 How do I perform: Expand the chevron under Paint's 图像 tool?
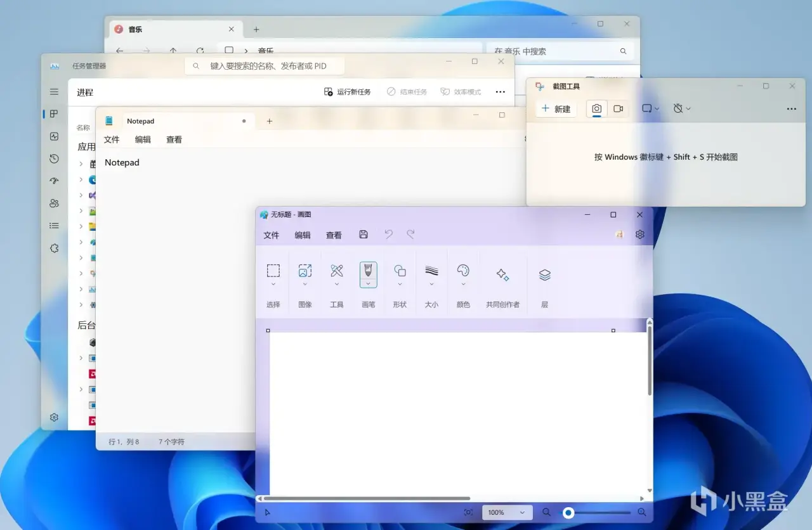coord(305,284)
